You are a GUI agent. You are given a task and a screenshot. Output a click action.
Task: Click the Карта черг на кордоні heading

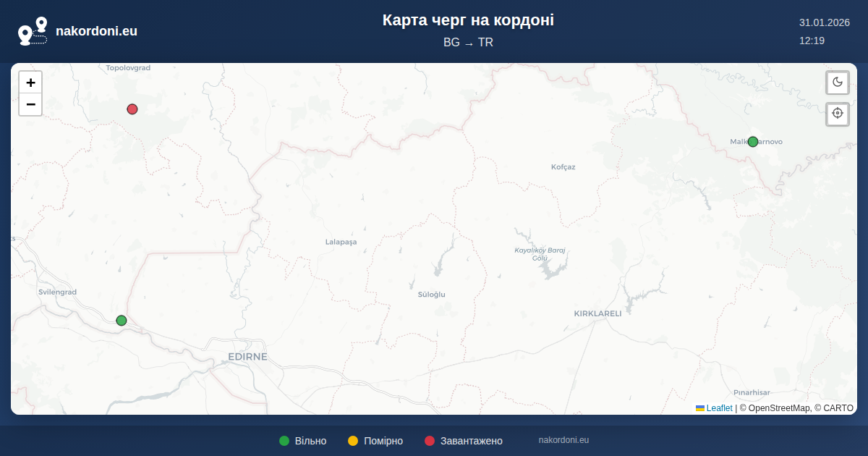(468, 20)
